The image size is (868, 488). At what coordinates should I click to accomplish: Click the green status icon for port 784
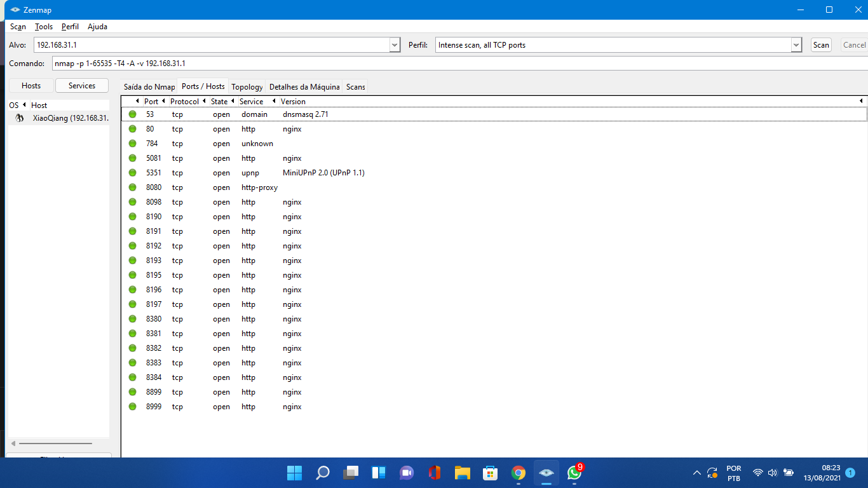132,144
